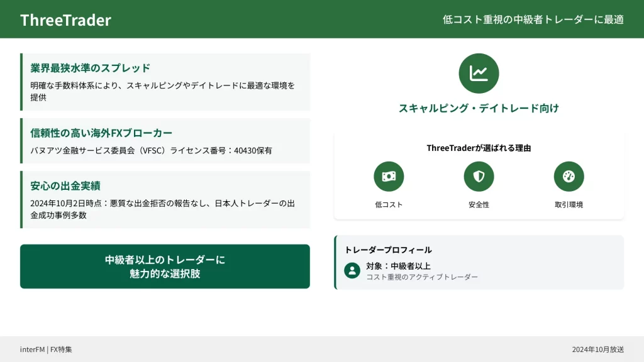The image size is (644, 362).
Task: Click the VFSC license number description text
Action: (151, 151)
